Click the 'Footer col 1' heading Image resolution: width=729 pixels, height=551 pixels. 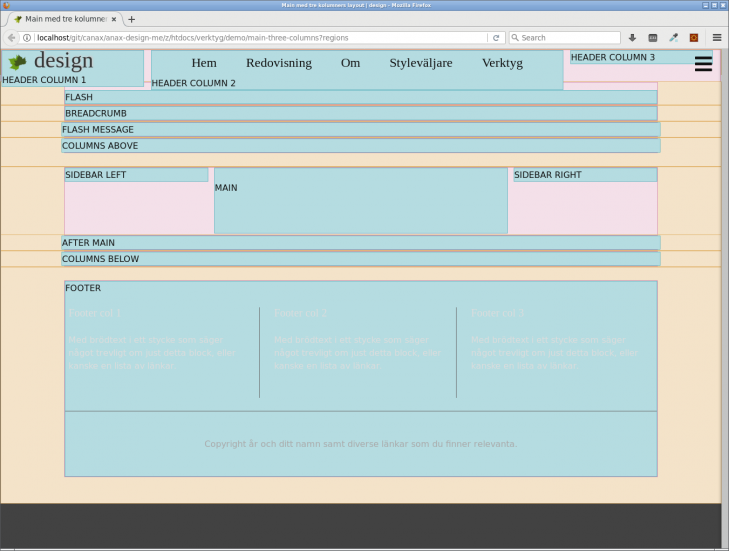(x=95, y=313)
